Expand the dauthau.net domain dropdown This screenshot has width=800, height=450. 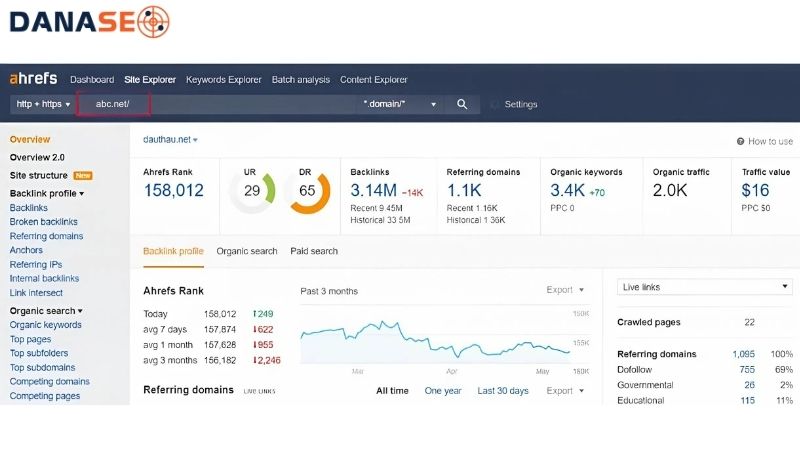170,139
